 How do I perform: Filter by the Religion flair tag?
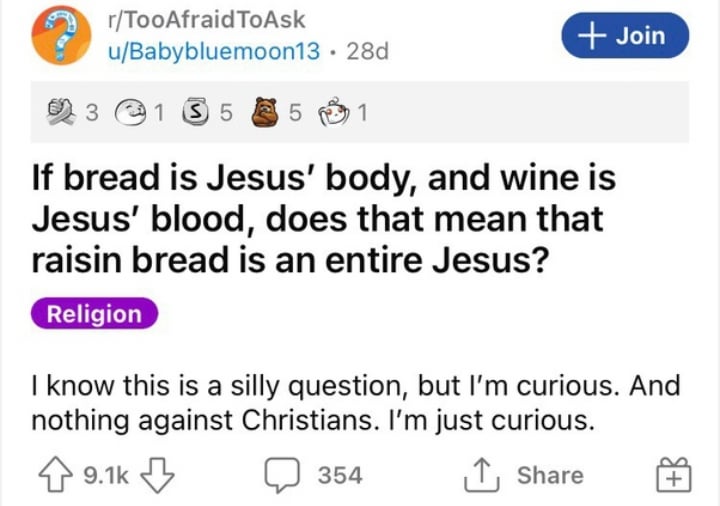pyautogui.click(x=94, y=314)
